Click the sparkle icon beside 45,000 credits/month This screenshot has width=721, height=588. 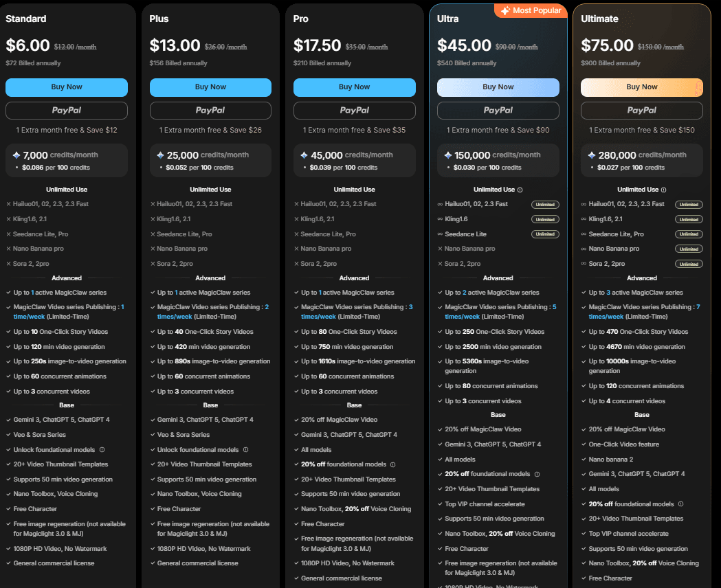tap(304, 155)
